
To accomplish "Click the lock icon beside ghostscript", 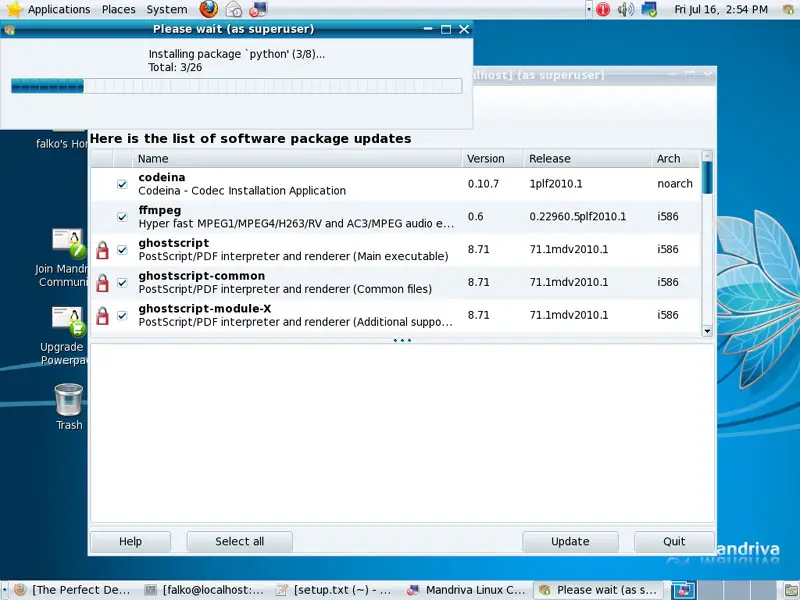I will pos(103,250).
